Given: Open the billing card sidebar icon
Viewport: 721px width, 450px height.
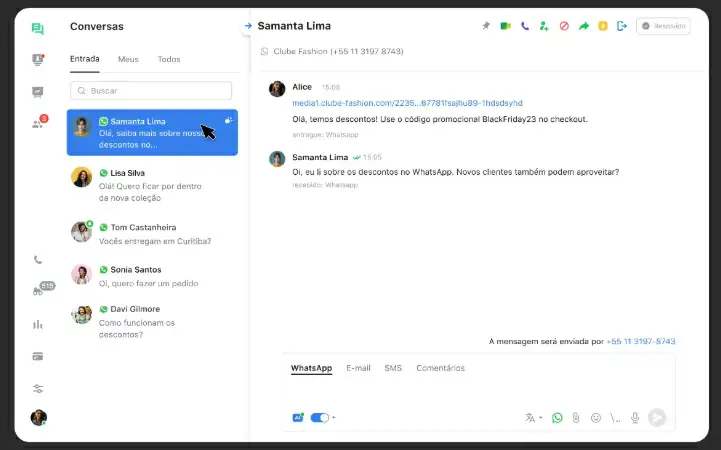Looking at the screenshot, I should 38,356.
